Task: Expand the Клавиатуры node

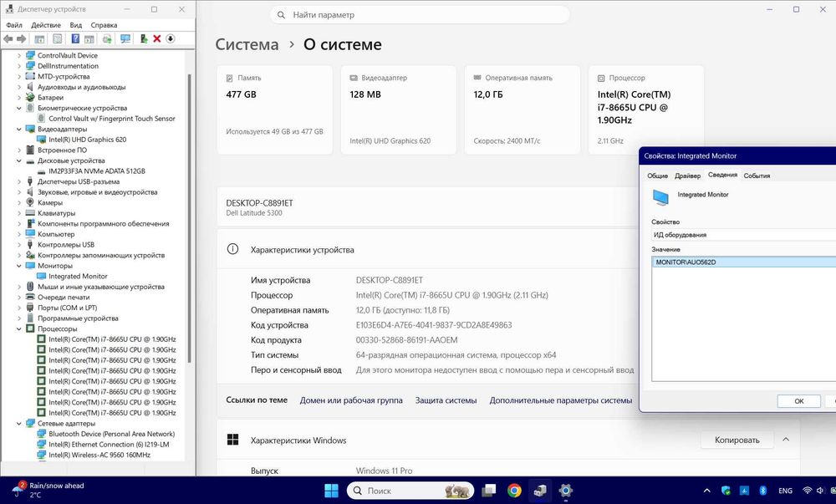Action: 19,213
